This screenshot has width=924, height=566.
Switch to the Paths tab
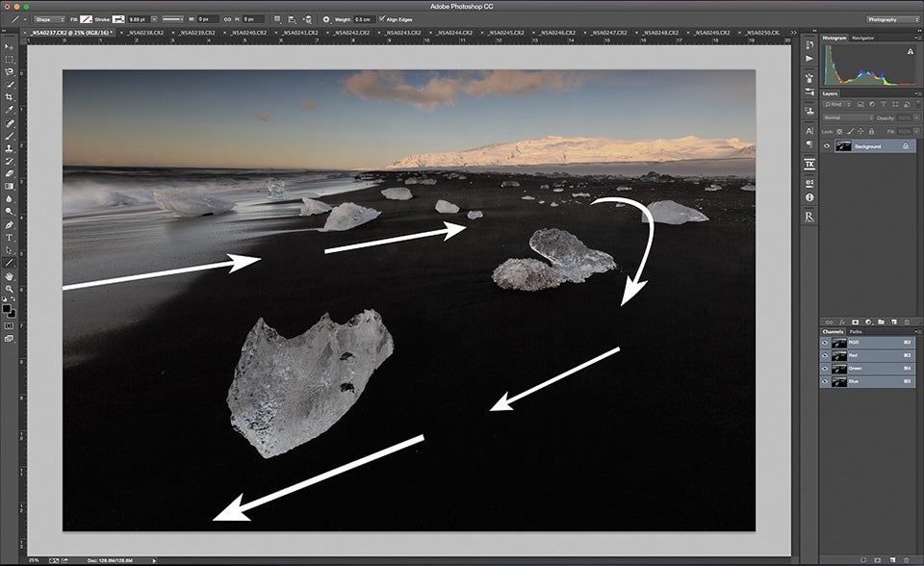[856, 332]
